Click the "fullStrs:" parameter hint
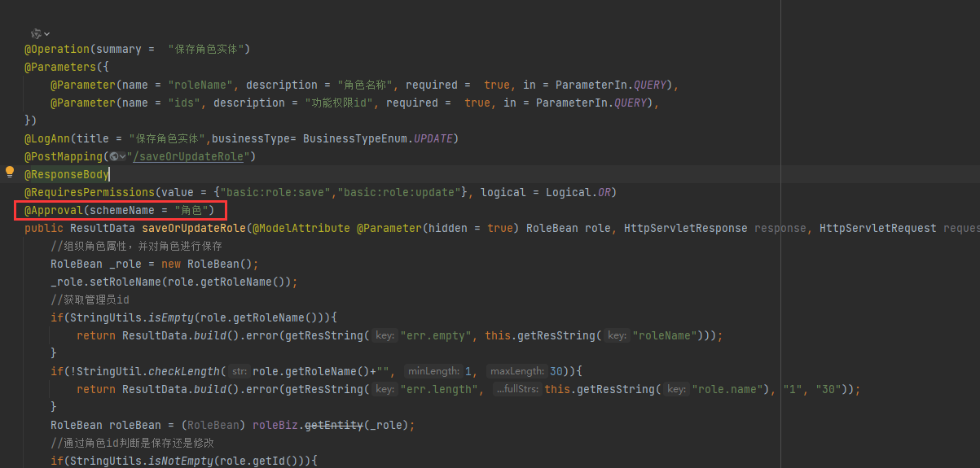 coord(517,389)
